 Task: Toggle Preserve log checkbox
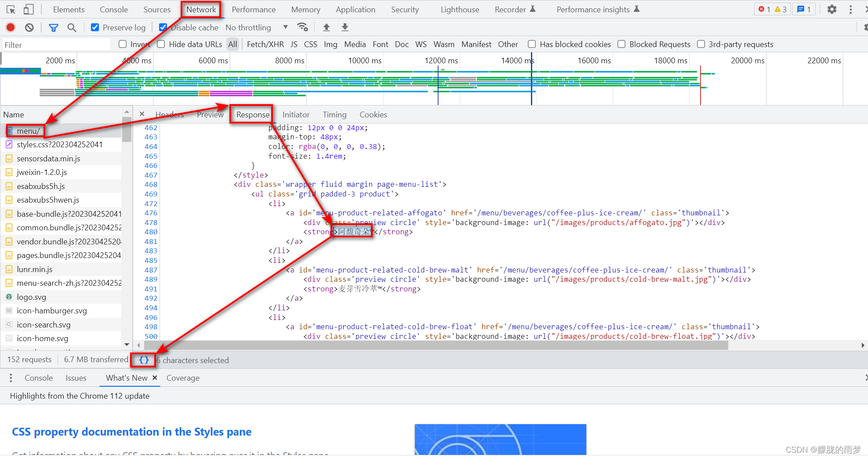95,27
